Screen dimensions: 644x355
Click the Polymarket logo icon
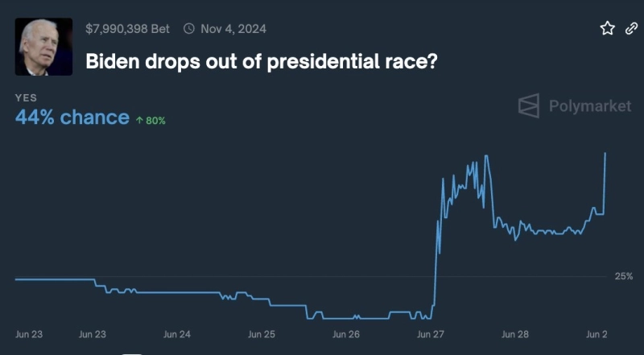[529, 105]
